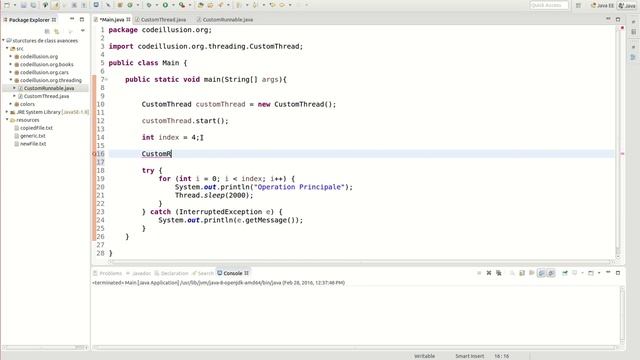Minimize the editor area
The height and width of the screenshot is (360, 640).
click(608, 19)
